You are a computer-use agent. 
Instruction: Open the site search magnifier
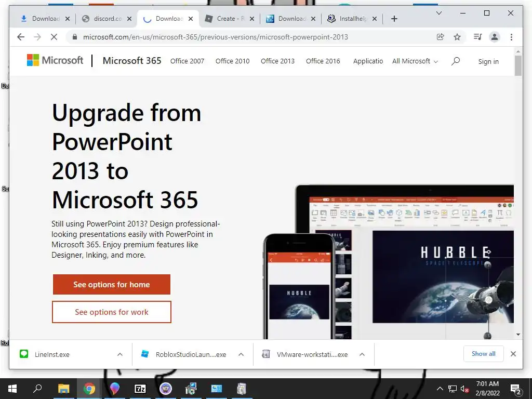pyautogui.click(x=456, y=61)
